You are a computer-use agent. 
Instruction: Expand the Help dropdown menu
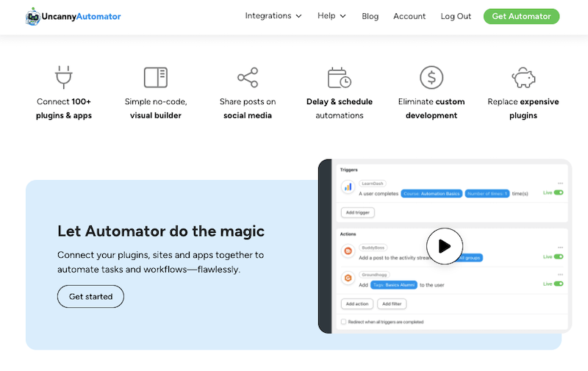pyautogui.click(x=331, y=16)
